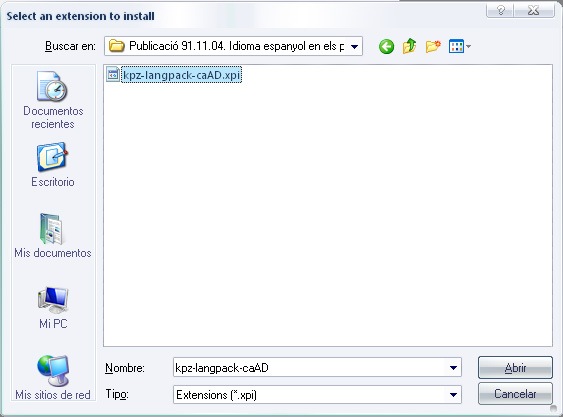This screenshot has height=417, width=563.
Task: Go back with the green arrow icon
Action: pos(386,46)
